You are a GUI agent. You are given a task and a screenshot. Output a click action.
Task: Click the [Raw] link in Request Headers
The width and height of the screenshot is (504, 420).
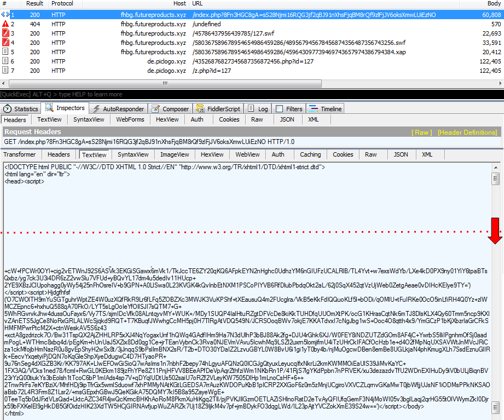(x=422, y=132)
